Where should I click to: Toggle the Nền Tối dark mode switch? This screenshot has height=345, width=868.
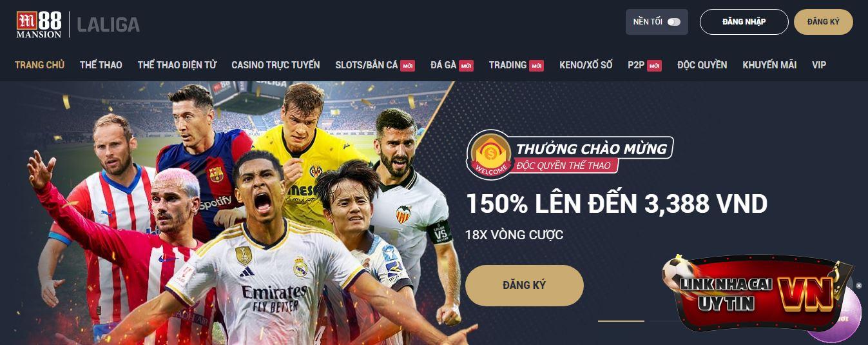[673, 22]
